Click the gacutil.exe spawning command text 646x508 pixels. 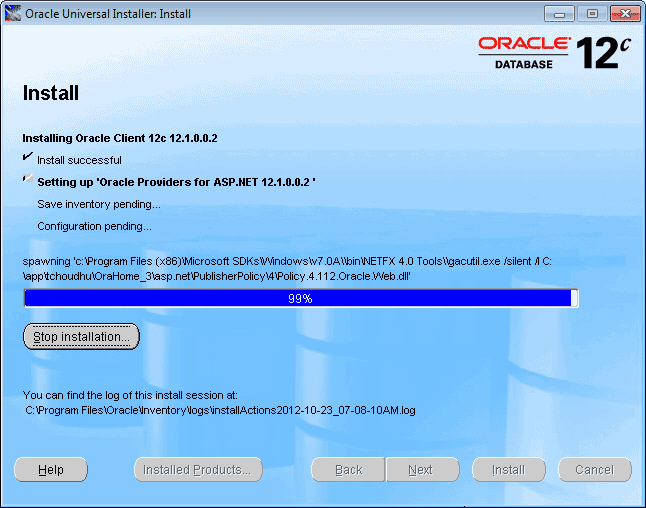click(x=287, y=262)
